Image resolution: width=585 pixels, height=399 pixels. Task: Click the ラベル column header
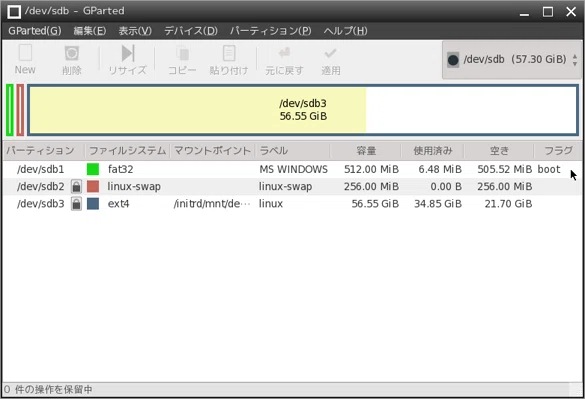pyautogui.click(x=292, y=151)
